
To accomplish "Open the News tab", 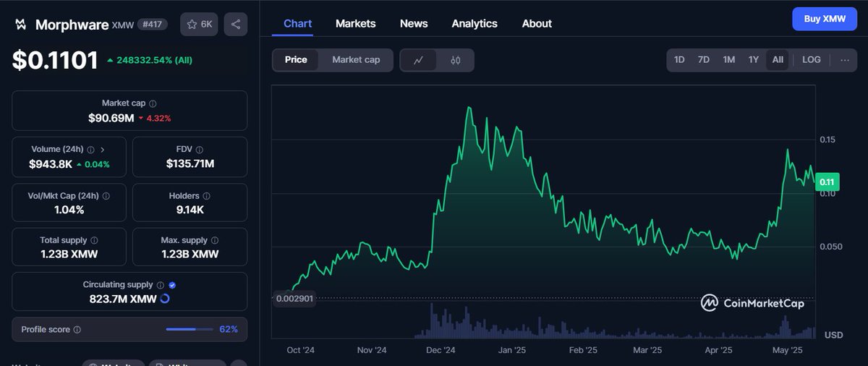I will point(414,24).
